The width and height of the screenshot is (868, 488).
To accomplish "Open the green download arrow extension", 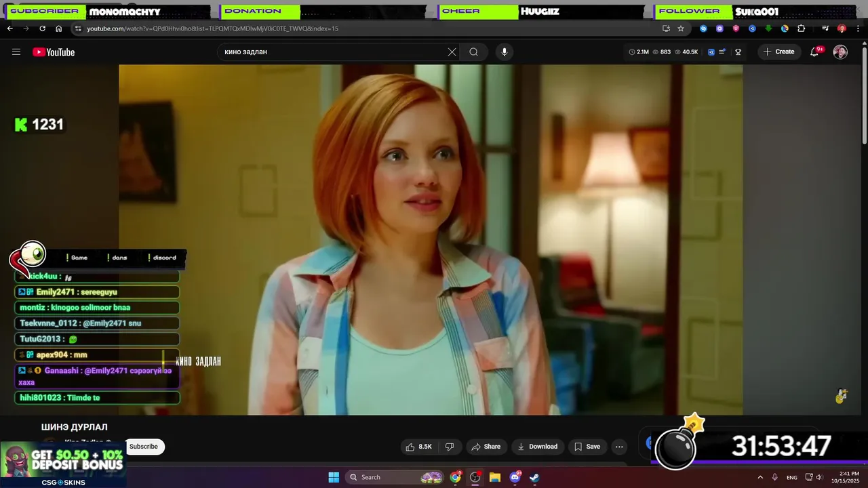I will pyautogui.click(x=768, y=28).
